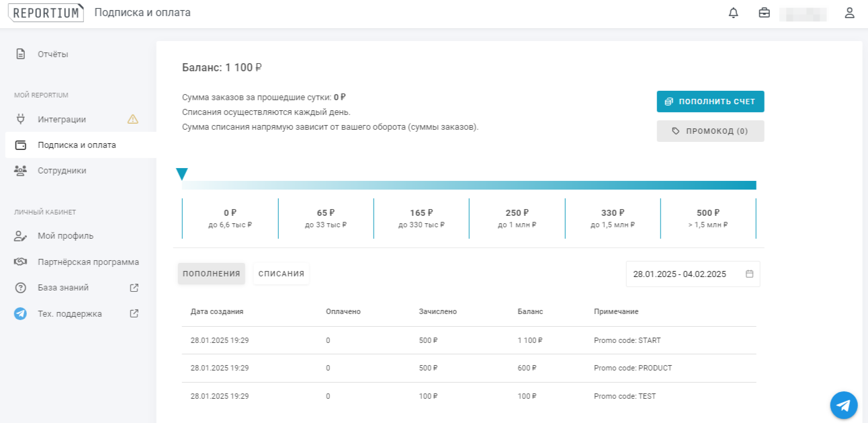Screen dimensions: 868x423
Task: Click external link icon beside База знаний
Action: [134, 288]
